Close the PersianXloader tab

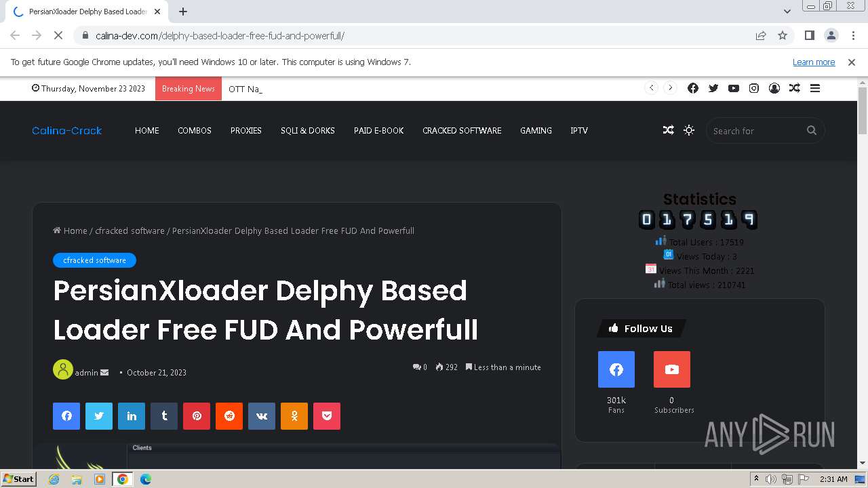click(x=157, y=12)
